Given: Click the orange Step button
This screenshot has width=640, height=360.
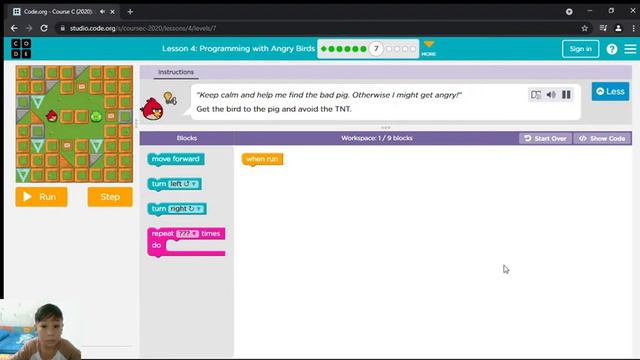Looking at the screenshot, I should click(x=110, y=197).
